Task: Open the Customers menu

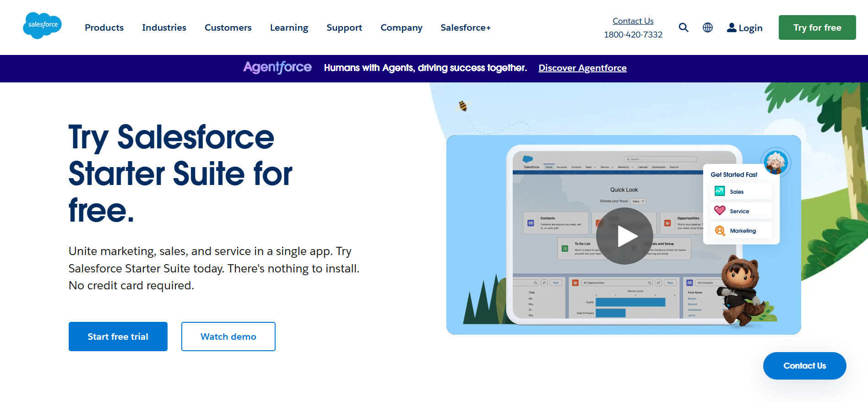Action: 228,27
